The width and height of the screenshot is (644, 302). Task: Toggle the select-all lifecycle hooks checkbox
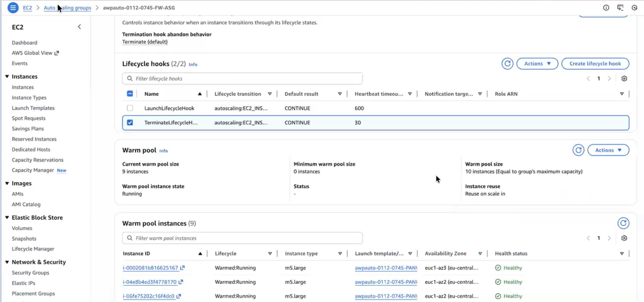[130, 94]
